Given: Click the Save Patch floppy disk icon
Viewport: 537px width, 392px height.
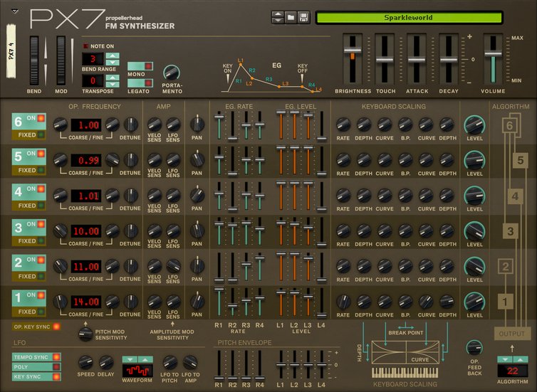Looking at the screenshot, I should tap(303, 17).
